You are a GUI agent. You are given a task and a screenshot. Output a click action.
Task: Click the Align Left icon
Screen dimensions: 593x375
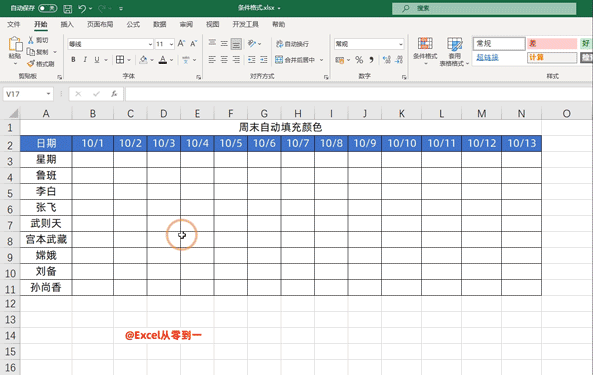pos(212,59)
